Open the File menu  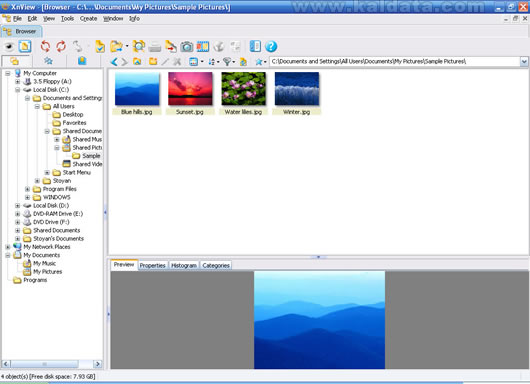(17, 19)
